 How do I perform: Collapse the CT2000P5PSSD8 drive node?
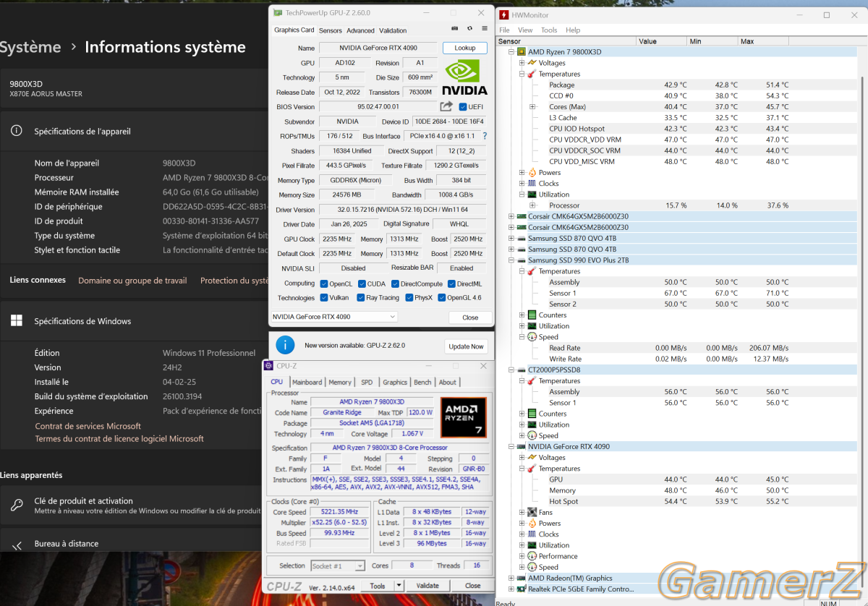[511, 370]
